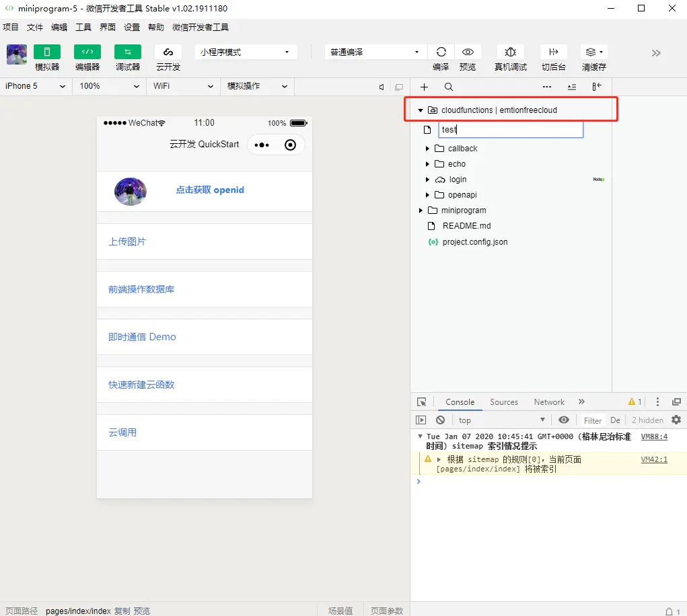The height and width of the screenshot is (616, 687).
Task: Open the 云开发 cloud console
Action: coord(168,52)
